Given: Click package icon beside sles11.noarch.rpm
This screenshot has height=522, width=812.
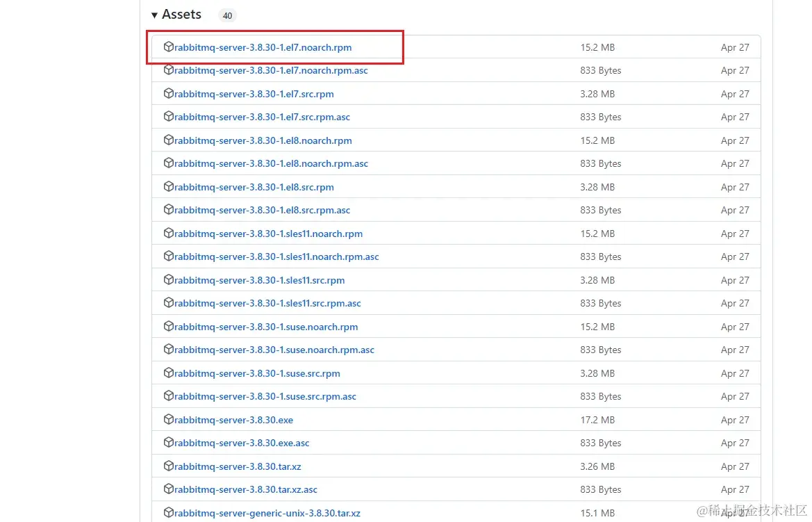Looking at the screenshot, I should 168,234.
